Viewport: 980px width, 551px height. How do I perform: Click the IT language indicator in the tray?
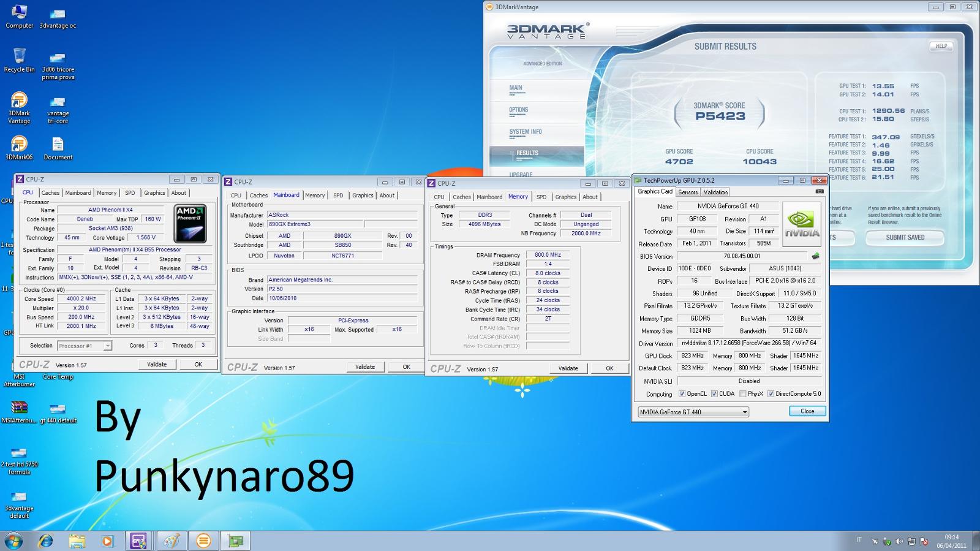click(x=859, y=540)
